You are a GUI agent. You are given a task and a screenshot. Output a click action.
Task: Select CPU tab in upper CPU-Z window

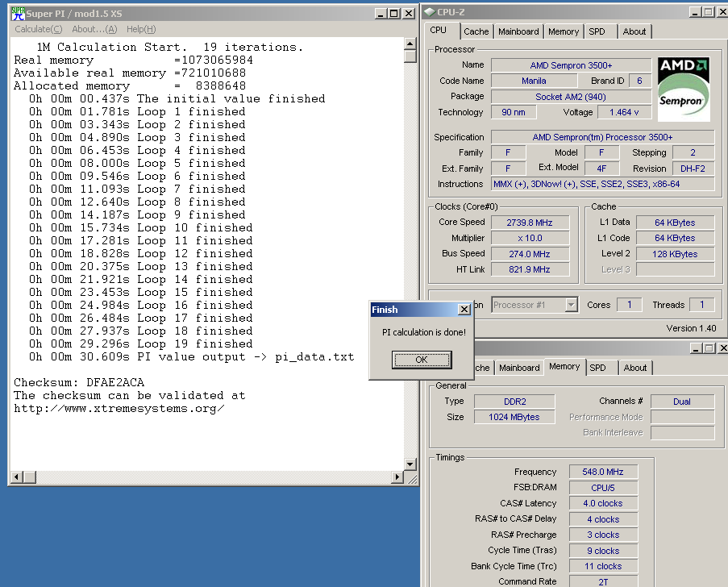click(439, 30)
